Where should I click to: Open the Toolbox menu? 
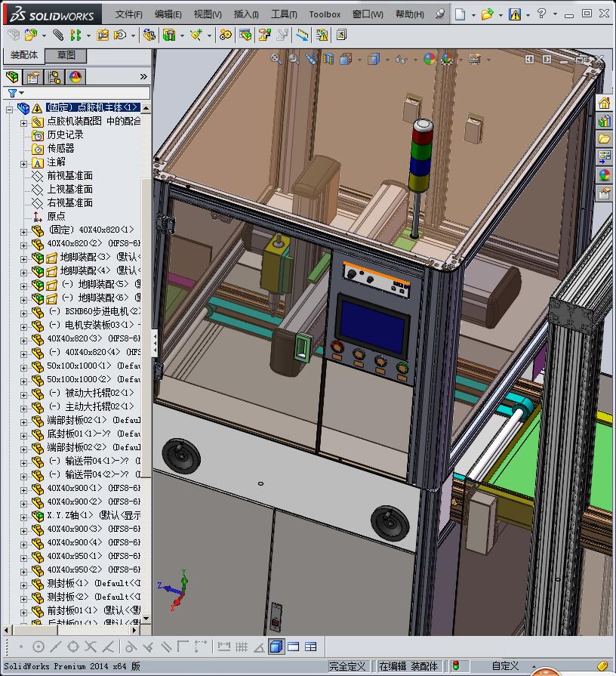point(325,14)
